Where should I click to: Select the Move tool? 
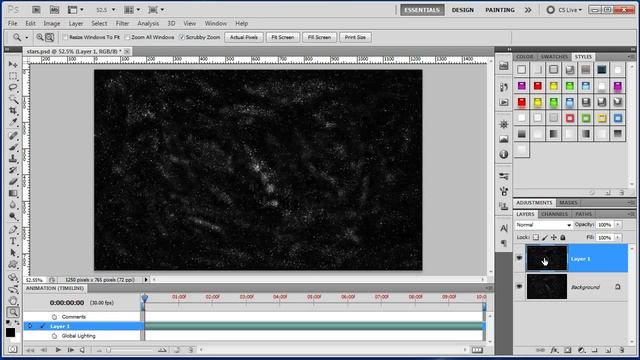(13, 64)
